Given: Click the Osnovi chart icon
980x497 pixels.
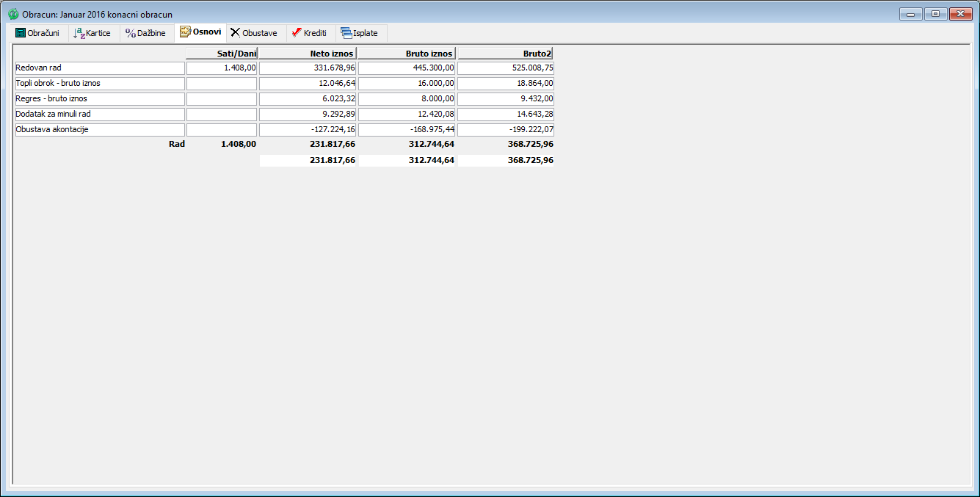Looking at the screenshot, I should (x=185, y=32).
